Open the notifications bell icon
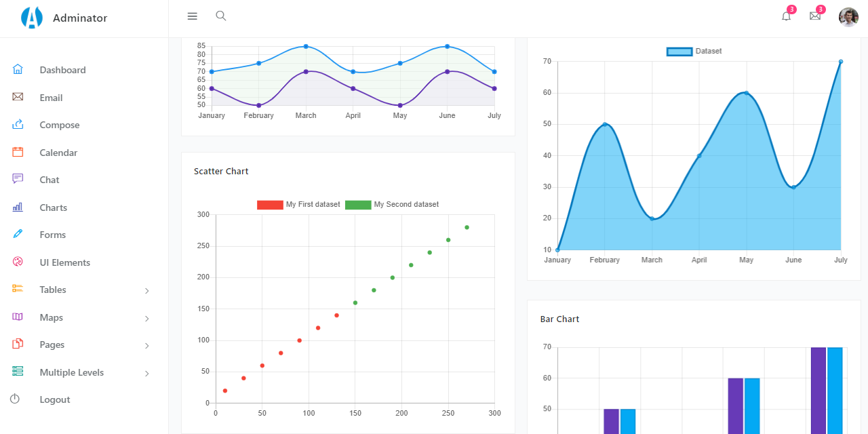Screen dimensions: 868x434 (786, 15)
